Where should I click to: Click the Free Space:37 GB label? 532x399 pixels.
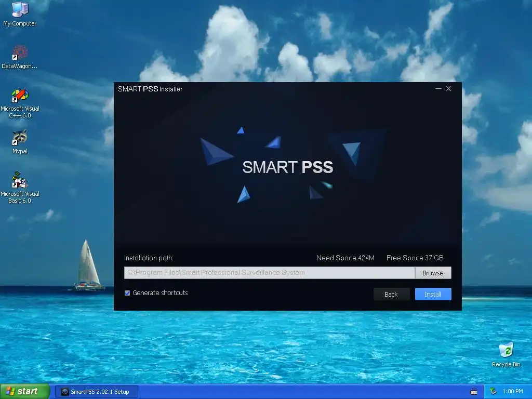tap(415, 258)
